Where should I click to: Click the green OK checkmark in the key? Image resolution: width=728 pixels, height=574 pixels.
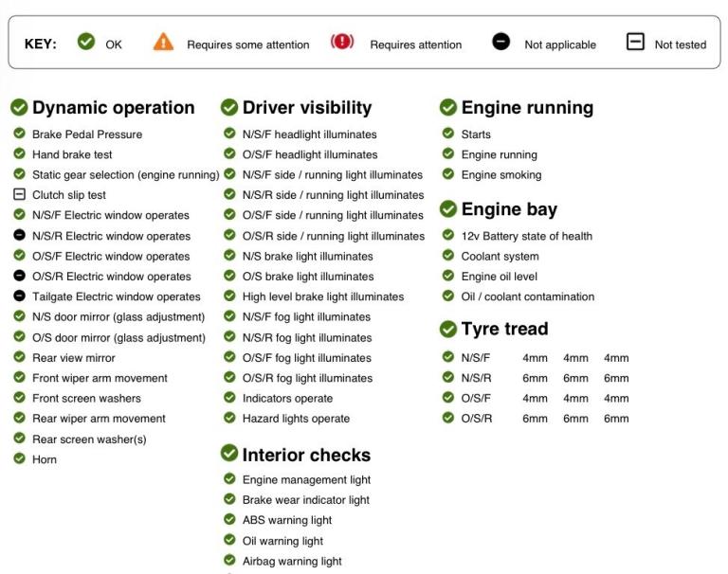coord(86,43)
